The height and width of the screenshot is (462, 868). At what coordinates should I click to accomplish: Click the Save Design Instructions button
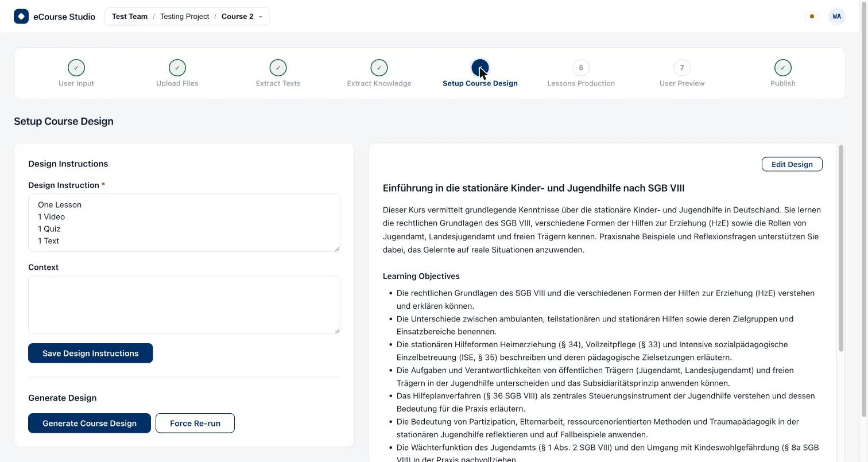pos(91,353)
